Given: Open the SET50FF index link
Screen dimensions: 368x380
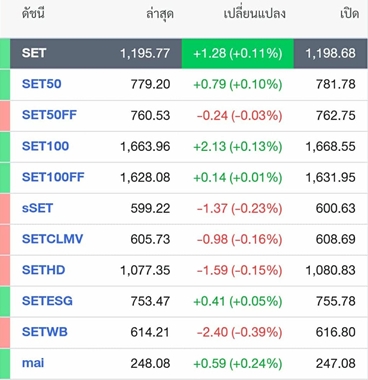Looking at the screenshot, I should 49,115.
